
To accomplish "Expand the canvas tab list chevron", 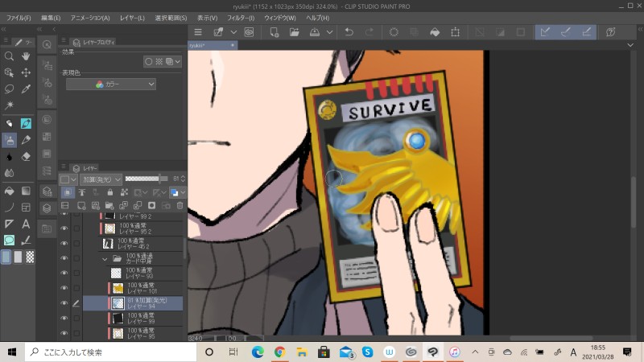I will tap(630, 45).
